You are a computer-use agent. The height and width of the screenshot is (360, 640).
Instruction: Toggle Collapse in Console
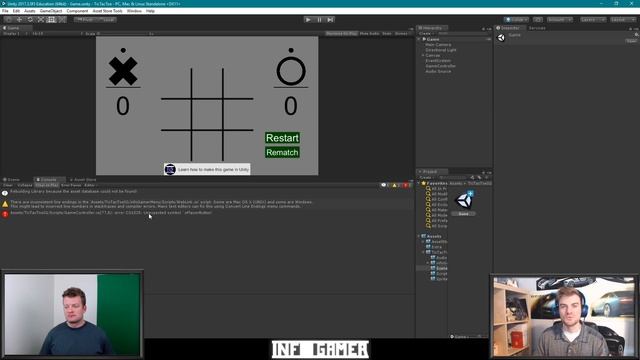24,185
